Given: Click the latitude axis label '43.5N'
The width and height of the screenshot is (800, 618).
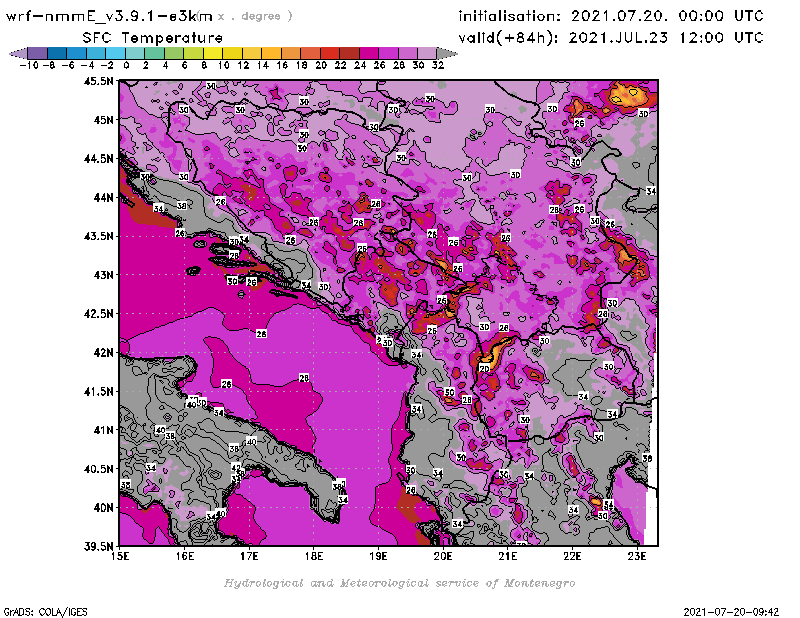Looking at the screenshot, I should click(x=98, y=236).
